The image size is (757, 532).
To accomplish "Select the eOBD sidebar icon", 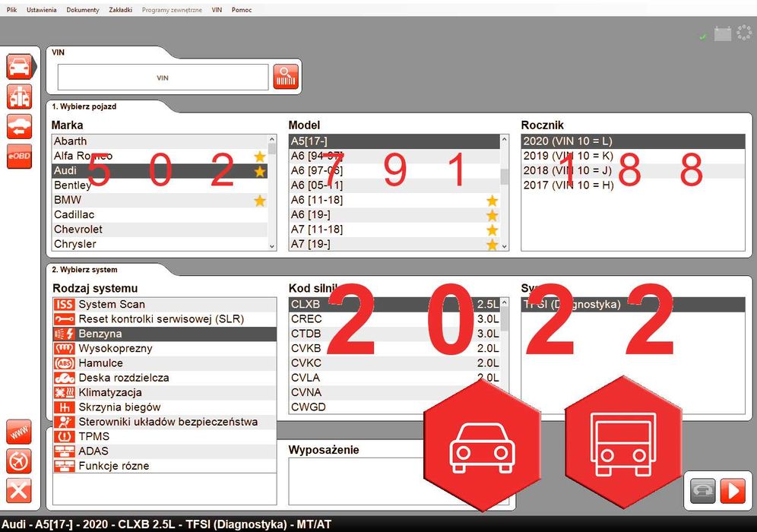I will 19,156.
